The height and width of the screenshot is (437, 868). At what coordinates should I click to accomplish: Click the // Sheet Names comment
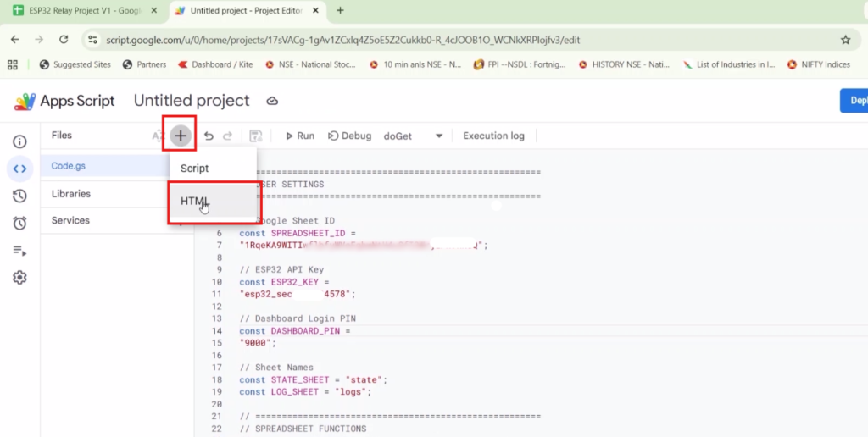(x=276, y=368)
